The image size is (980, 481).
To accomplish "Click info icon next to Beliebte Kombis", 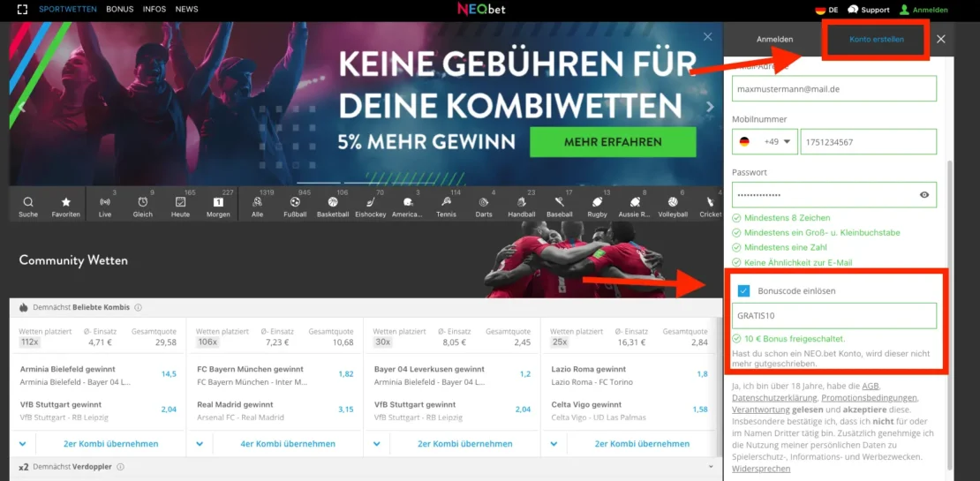I will click(x=138, y=307).
